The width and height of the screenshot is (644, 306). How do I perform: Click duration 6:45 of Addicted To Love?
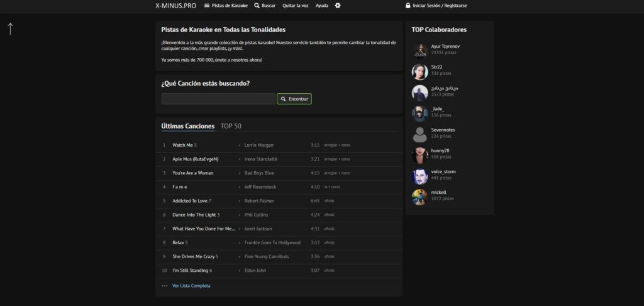coord(315,201)
